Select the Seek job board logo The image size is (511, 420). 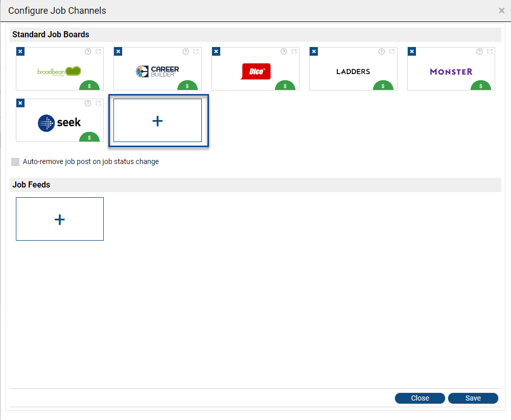[x=59, y=123]
